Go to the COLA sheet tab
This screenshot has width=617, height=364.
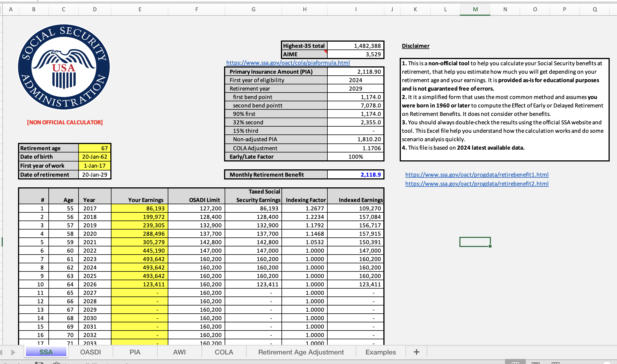(x=224, y=352)
